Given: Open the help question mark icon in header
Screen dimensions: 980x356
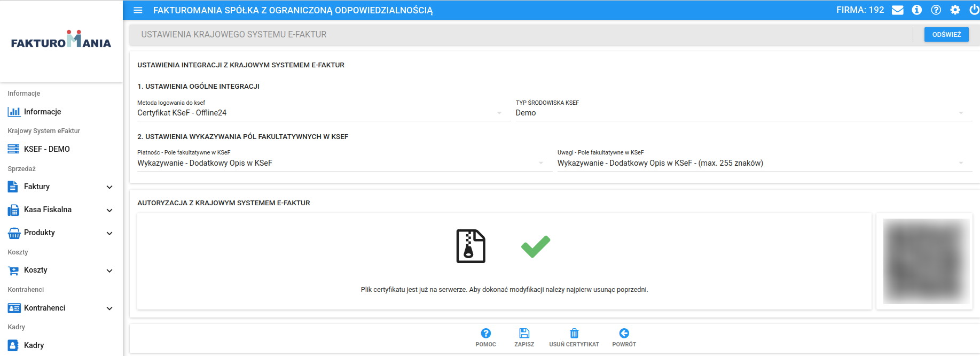Looking at the screenshot, I should 936,10.
